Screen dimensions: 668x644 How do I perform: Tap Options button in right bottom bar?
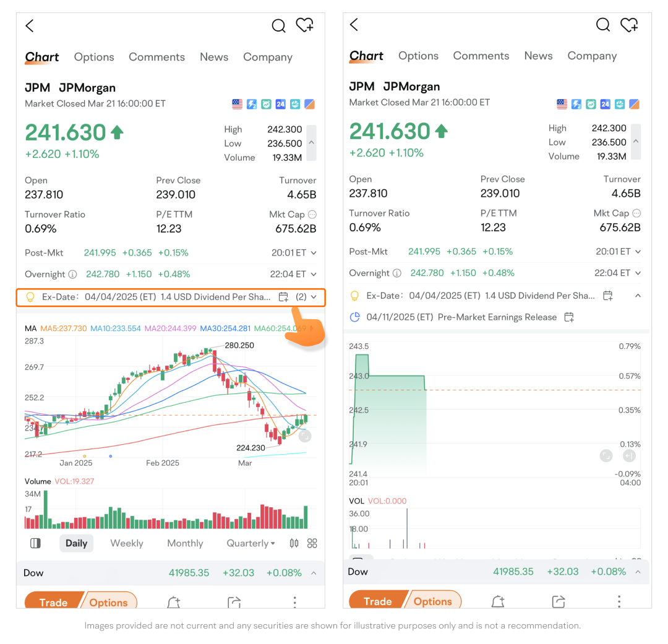pos(433,601)
